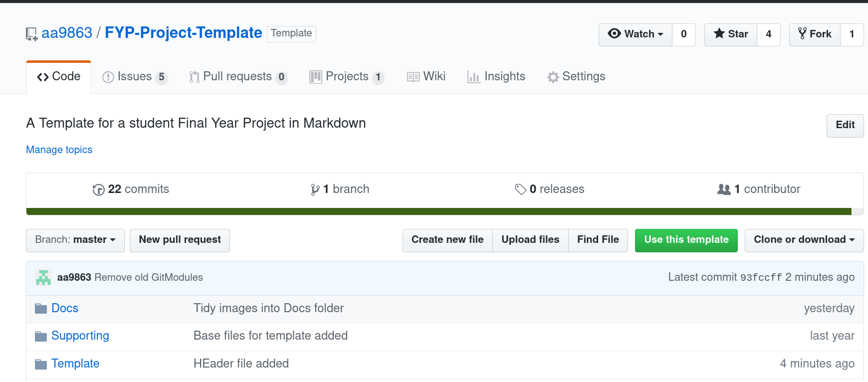Open stargazers count 4
Image resolution: width=868 pixels, height=382 pixels.
(769, 34)
